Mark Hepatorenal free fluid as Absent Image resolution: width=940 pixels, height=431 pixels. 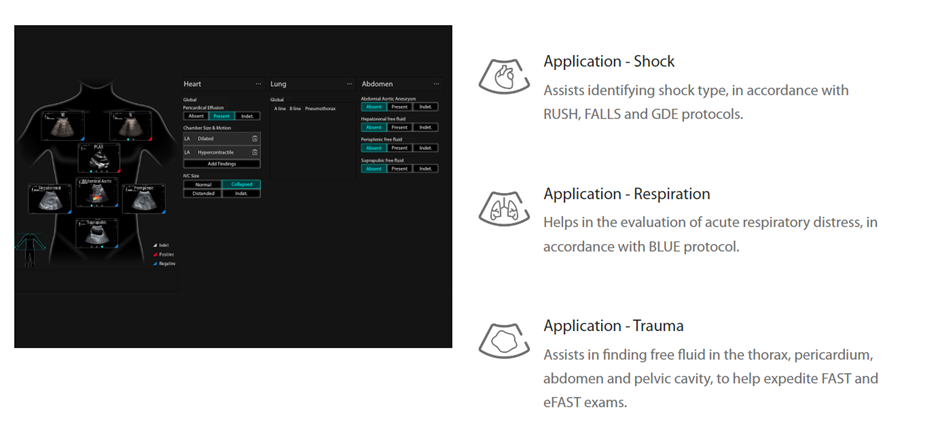(373, 127)
